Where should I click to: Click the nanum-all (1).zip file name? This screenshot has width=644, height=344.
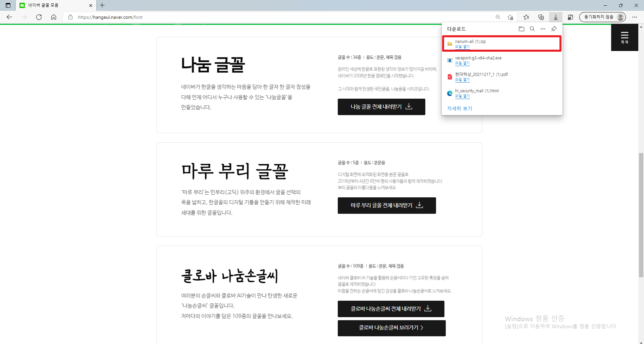(x=470, y=42)
